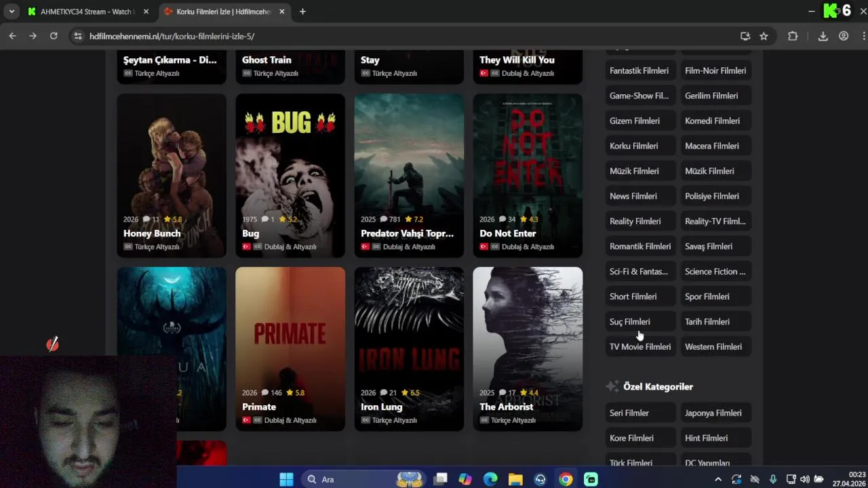Click the address bar URL field
The height and width of the screenshot is (488, 868).
(x=407, y=36)
